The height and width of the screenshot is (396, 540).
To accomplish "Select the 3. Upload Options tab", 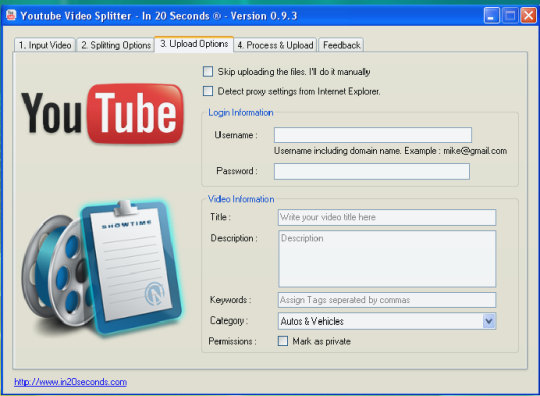I will coord(194,44).
